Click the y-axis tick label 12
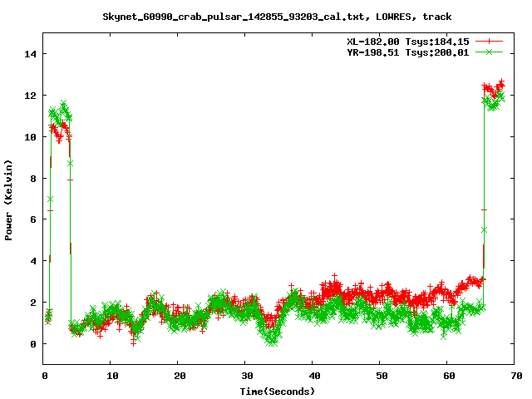 [31, 96]
